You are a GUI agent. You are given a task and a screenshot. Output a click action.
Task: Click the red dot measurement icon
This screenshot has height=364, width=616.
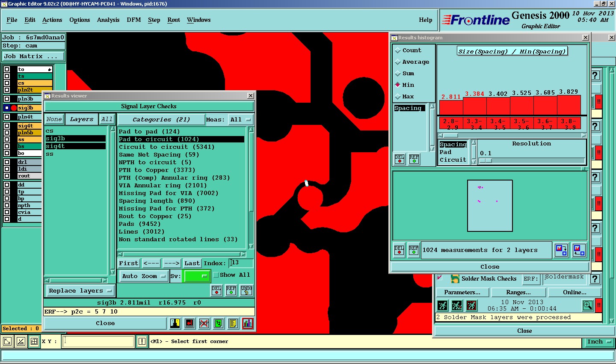click(x=190, y=323)
